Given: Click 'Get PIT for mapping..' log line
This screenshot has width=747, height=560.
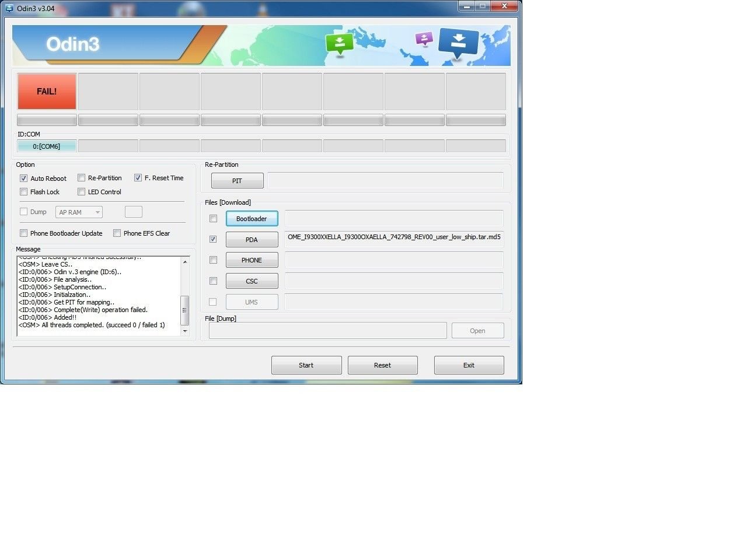Looking at the screenshot, I should [x=67, y=302].
